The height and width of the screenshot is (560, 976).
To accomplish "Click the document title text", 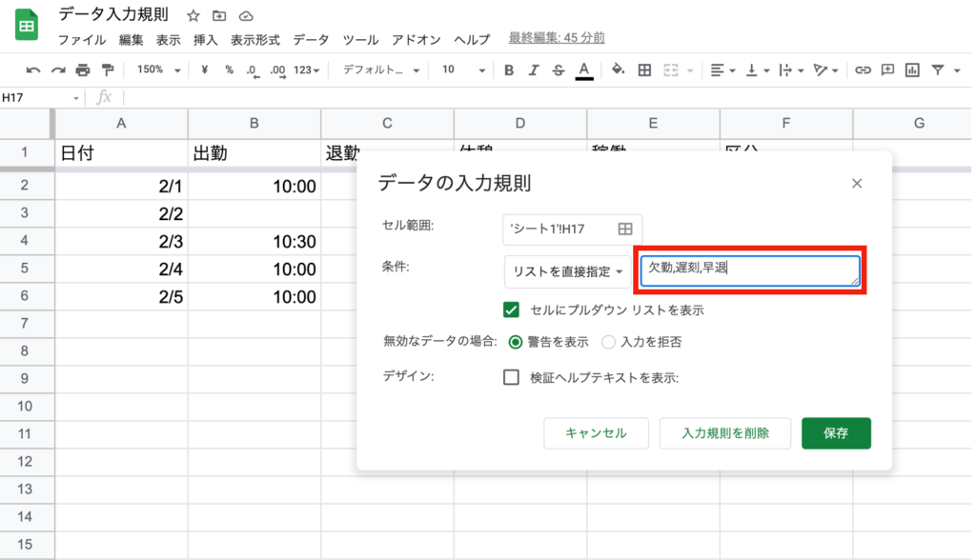I will click(x=113, y=14).
